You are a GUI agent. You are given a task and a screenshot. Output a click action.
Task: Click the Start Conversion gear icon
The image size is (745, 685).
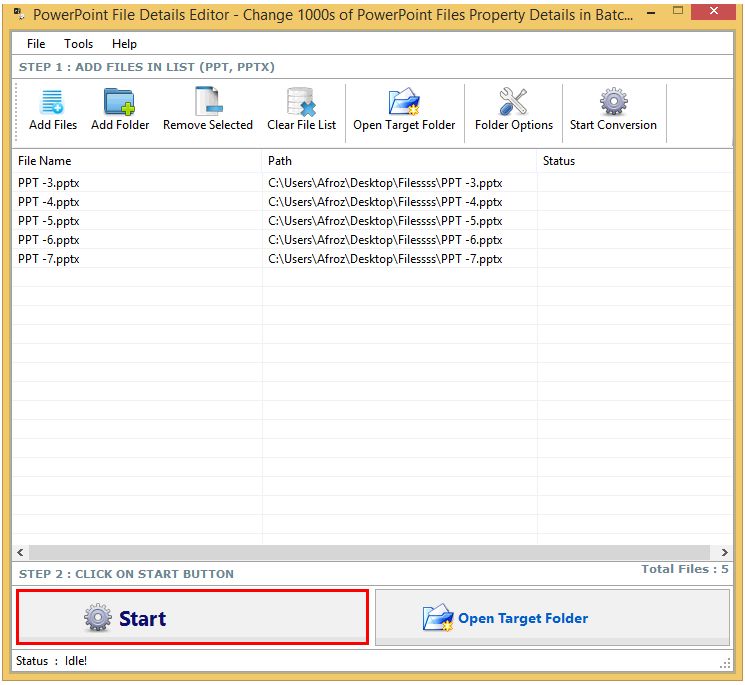[613, 103]
